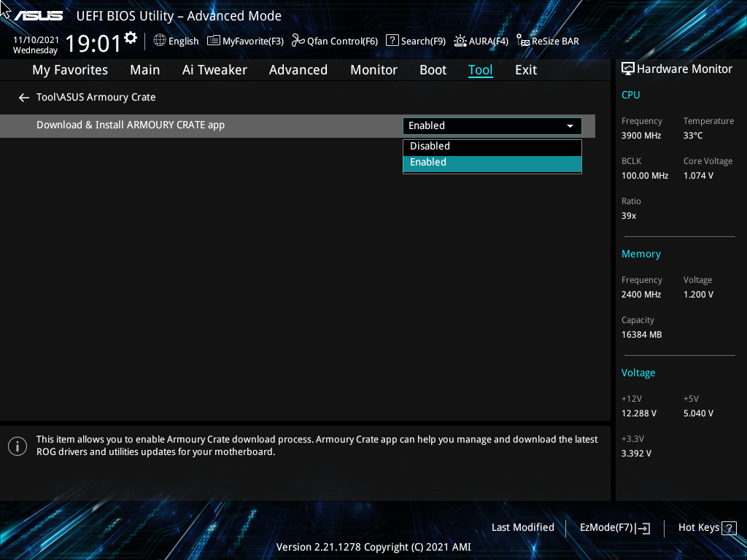Choose Disabled in the dropdown list
Image resolution: width=747 pixels, height=560 pixels.
(492, 146)
